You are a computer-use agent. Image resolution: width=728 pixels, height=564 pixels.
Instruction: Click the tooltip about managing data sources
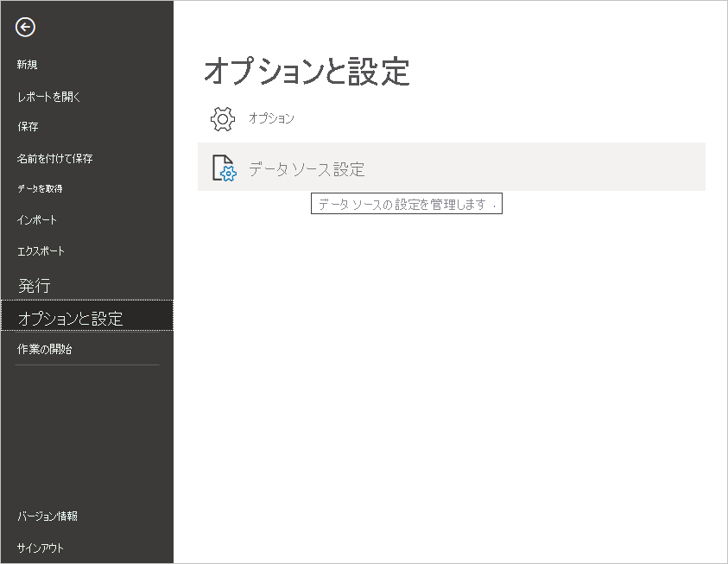pyautogui.click(x=406, y=203)
